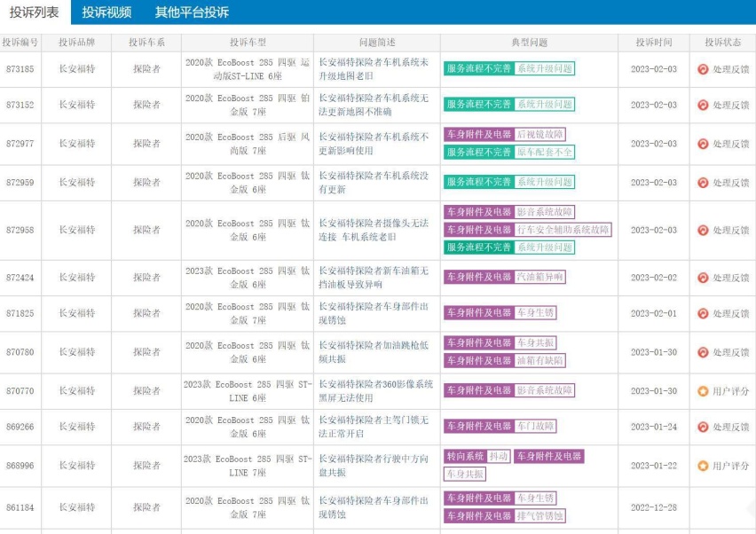Click the 投诉车系 column header
The image size is (756, 534).
pos(146,43)
